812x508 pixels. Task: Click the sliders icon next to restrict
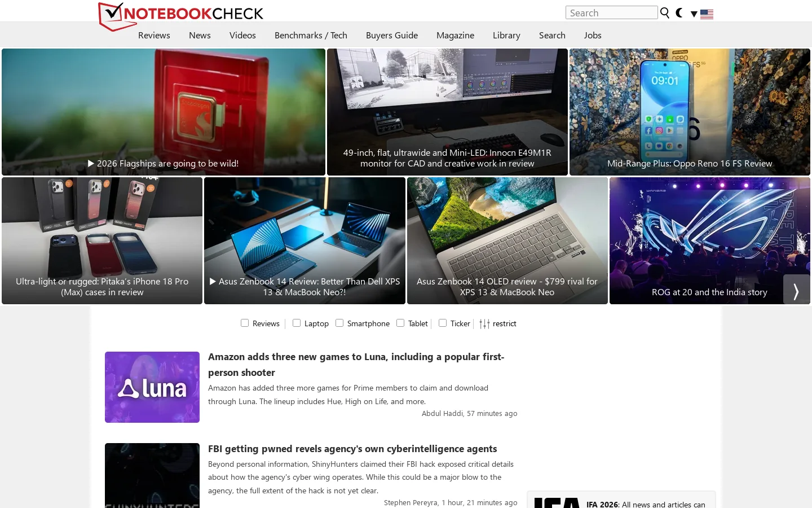pyautogui.click(x=484, y=323)
